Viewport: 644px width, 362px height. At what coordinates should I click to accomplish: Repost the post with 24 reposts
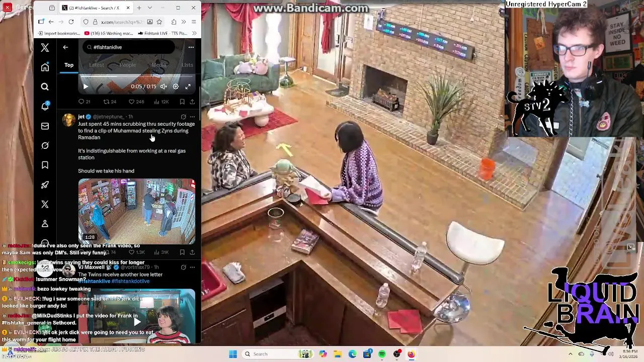click(x=109, y=102)
